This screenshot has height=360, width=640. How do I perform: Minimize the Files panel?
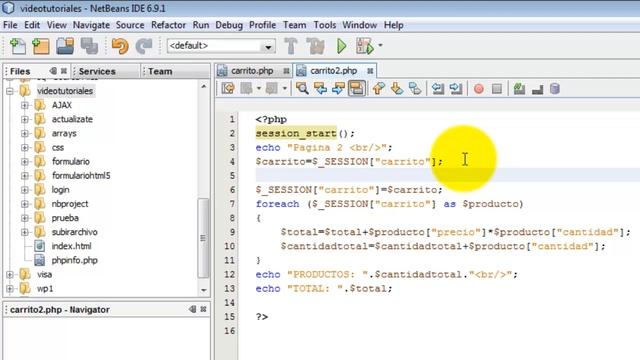click(53, 71)
